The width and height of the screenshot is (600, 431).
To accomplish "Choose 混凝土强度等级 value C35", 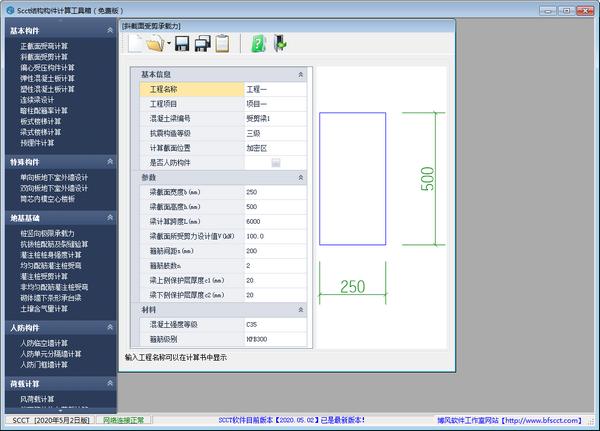I will [275, 325].
